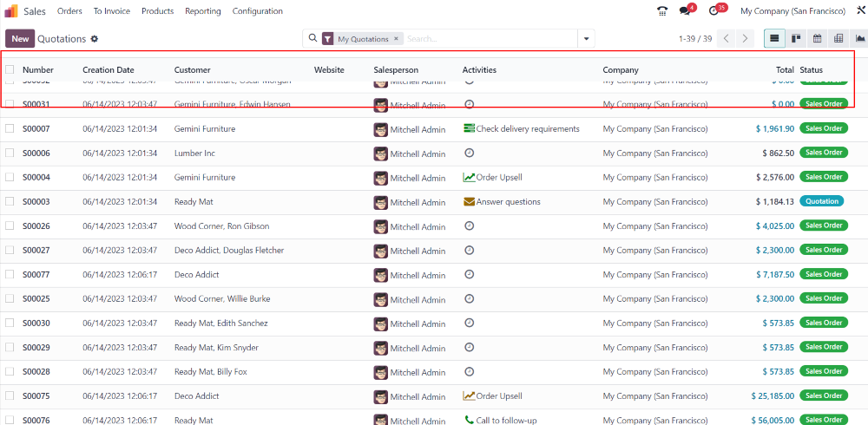Viewport: 868px width, 425px height.
Task: Remove the My Quotations filter tag
Action: 396,39
